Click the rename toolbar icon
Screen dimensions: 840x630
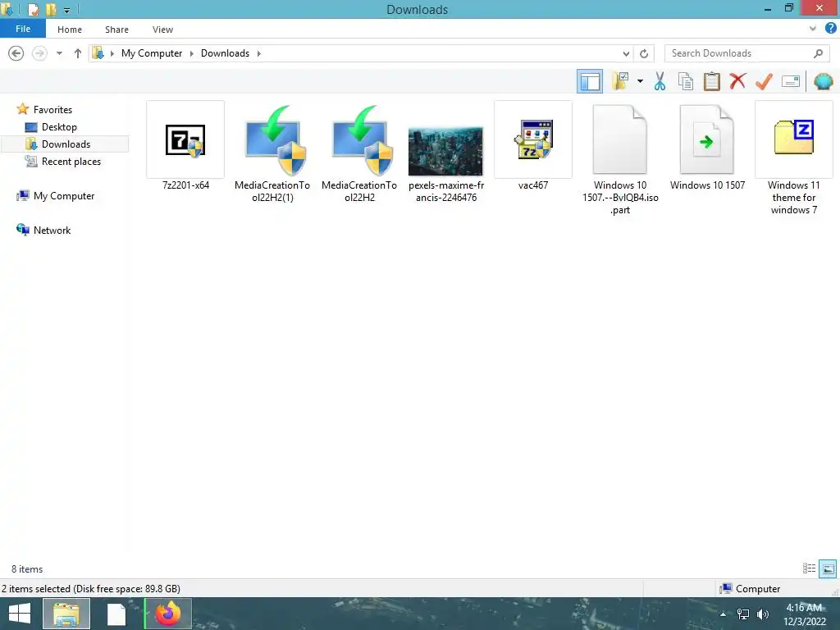pos(791,81)
